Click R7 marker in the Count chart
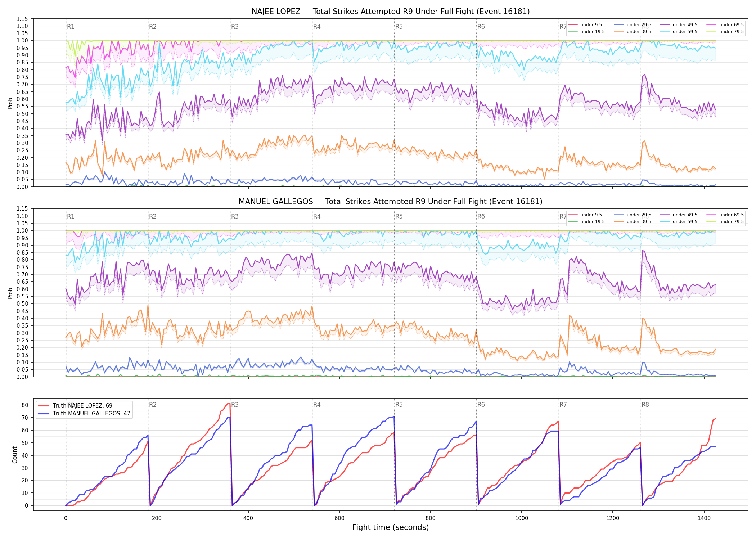This screenshot has width=756, height=540. (563, 405)
